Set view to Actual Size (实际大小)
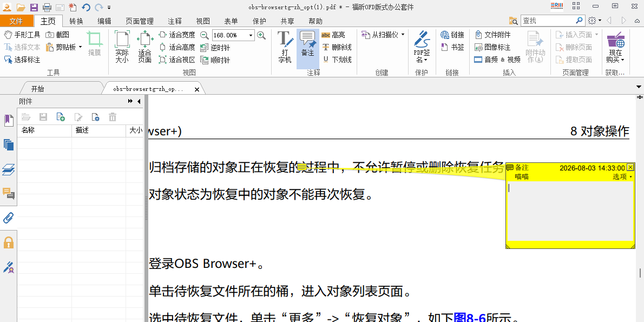This screenshot has height=322, width=644. tap(122, 47)
